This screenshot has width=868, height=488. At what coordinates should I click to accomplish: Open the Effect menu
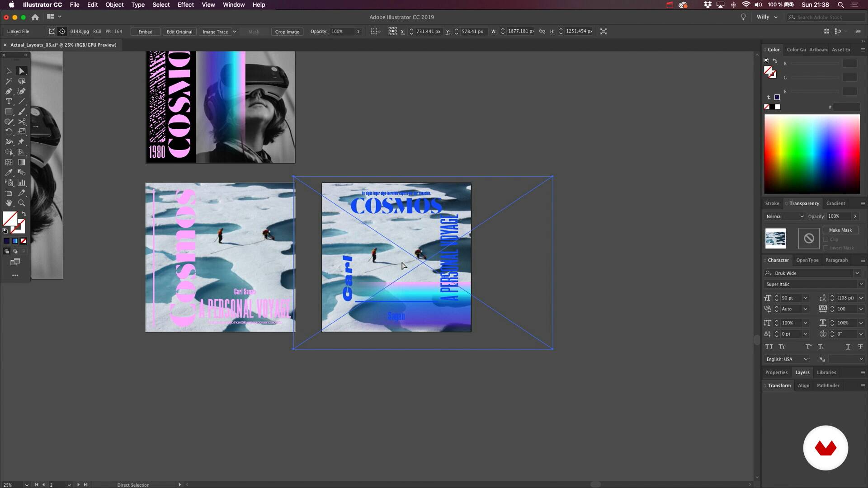[185, 5]
